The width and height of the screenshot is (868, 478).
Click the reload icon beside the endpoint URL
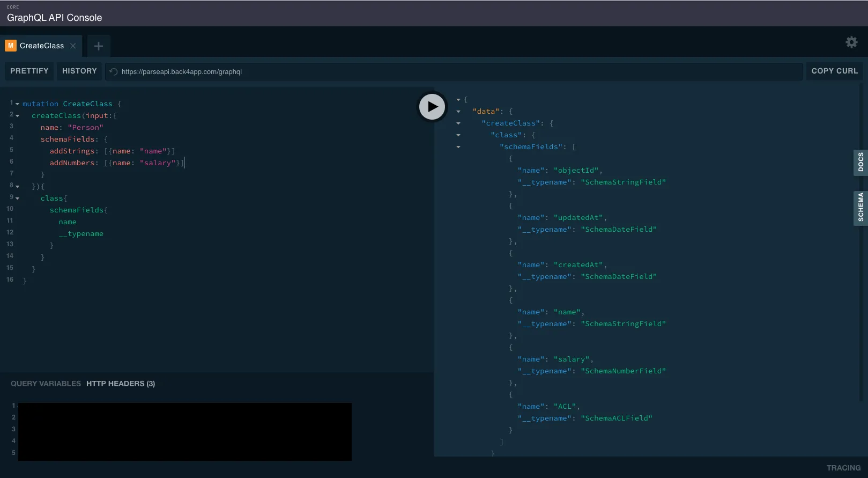click(x=114, y=72)
